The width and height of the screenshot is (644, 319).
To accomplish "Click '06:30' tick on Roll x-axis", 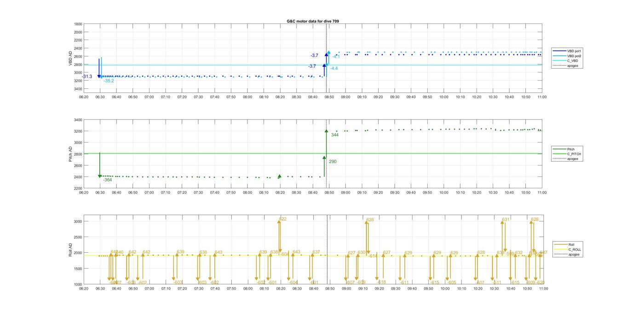I will (100, 289).
